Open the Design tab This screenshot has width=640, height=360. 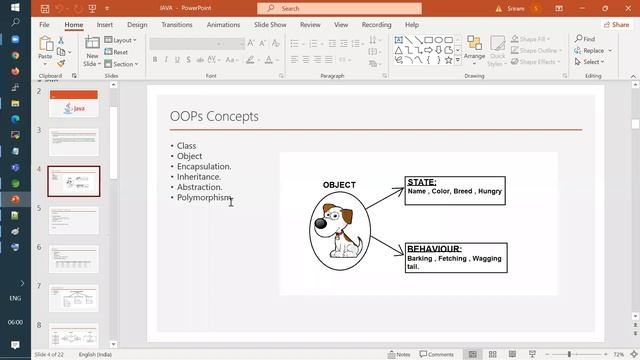(137, 25)
